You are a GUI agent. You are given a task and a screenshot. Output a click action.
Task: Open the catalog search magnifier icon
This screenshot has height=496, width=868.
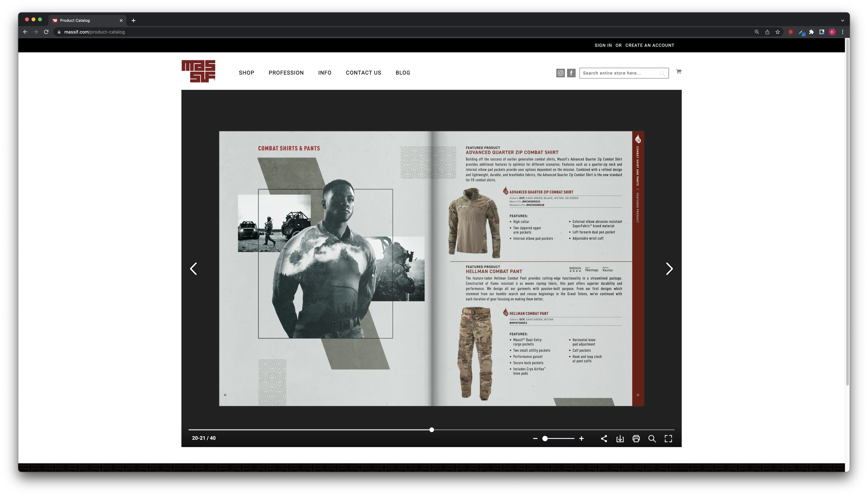[652, 438]
